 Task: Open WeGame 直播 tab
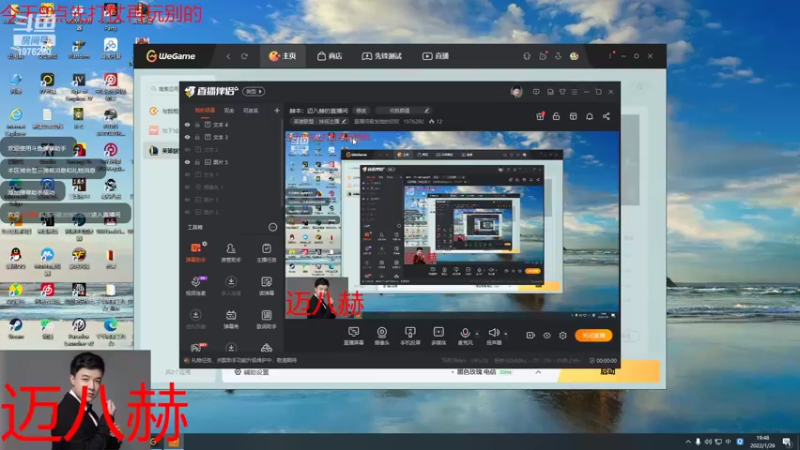(435, 56)
